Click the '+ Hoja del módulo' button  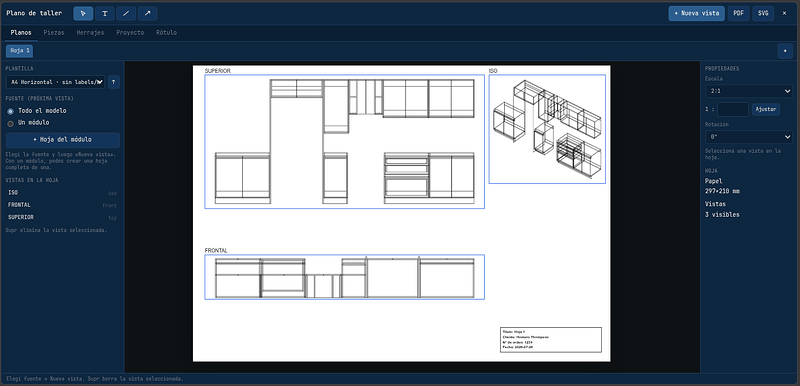(x=63, y=140)
